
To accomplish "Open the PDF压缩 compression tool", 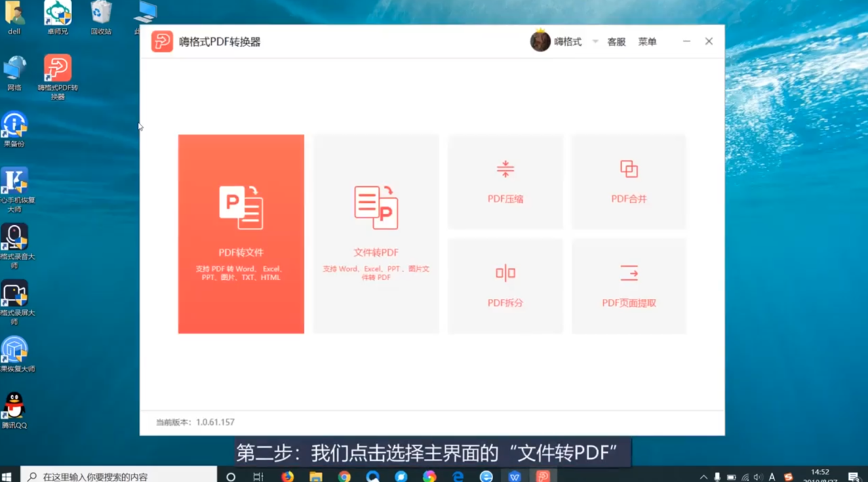I will click(x=505, y=181).
